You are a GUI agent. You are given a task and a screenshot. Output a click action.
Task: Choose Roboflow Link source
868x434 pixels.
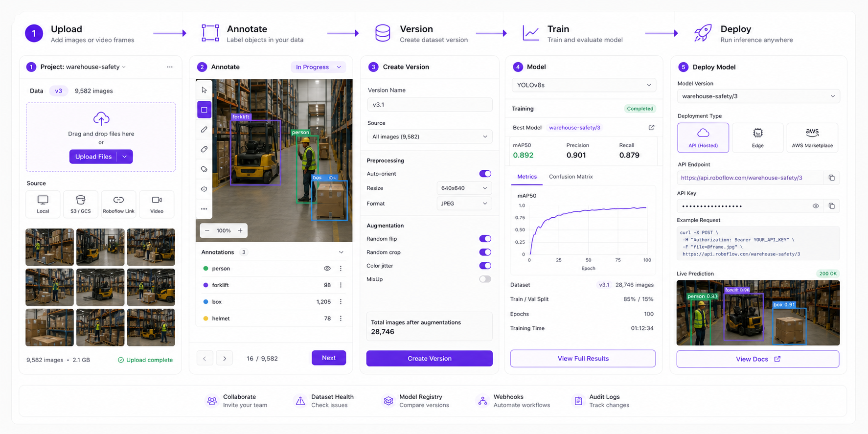tap(118, 204)
